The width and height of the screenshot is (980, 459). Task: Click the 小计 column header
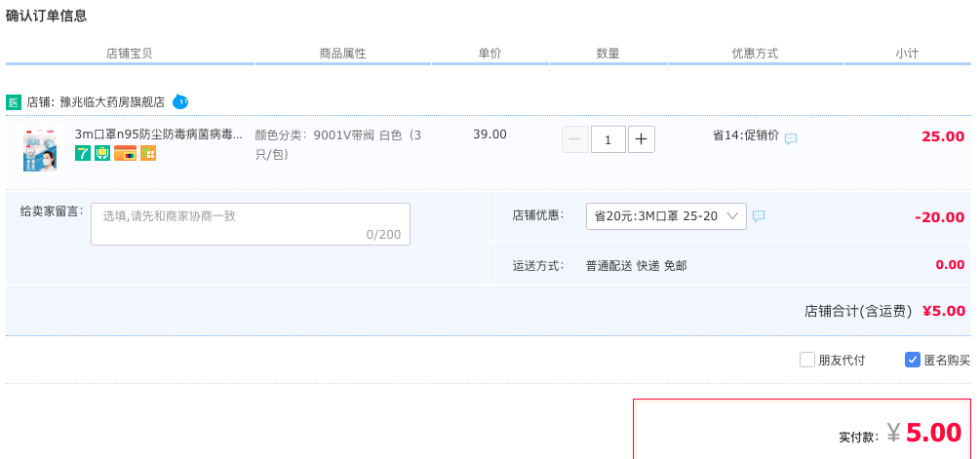pyautogui.click(x=907, y=54)
